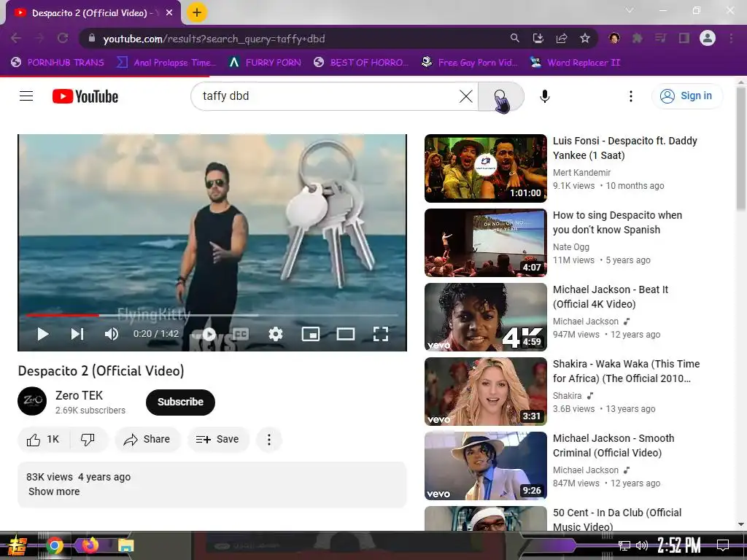
Task: Open the notification center icon
Action: pyautogui.click(x=723, y=545)
